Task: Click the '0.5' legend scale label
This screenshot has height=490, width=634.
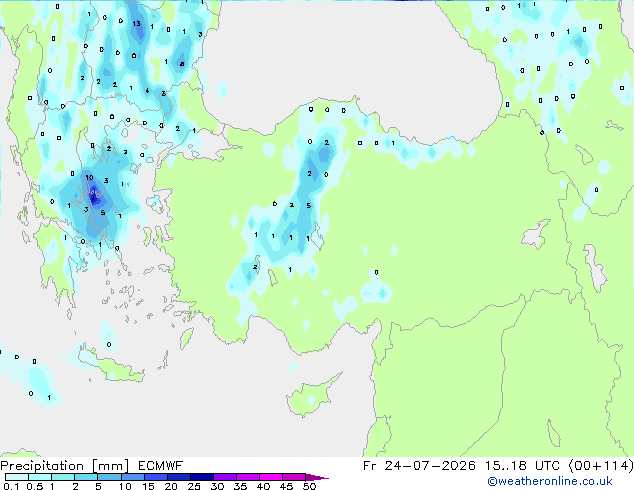Action: pos(34,486)
